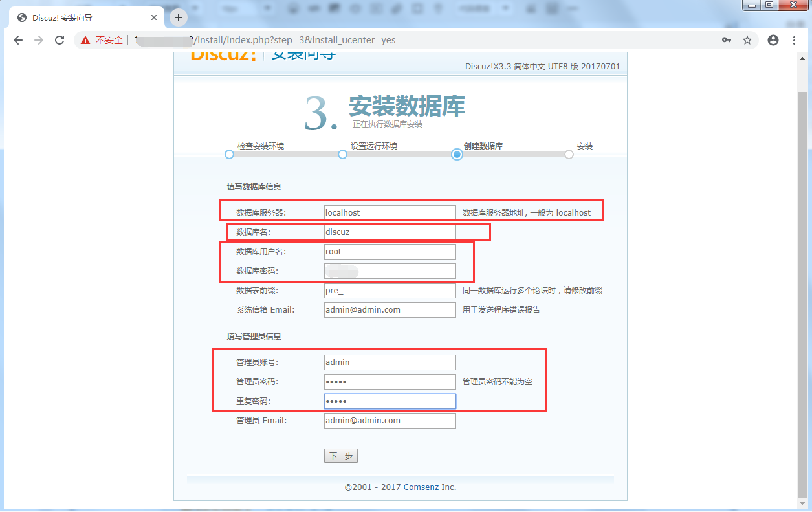Open Chrome three-dot menu

coord(795,40)
